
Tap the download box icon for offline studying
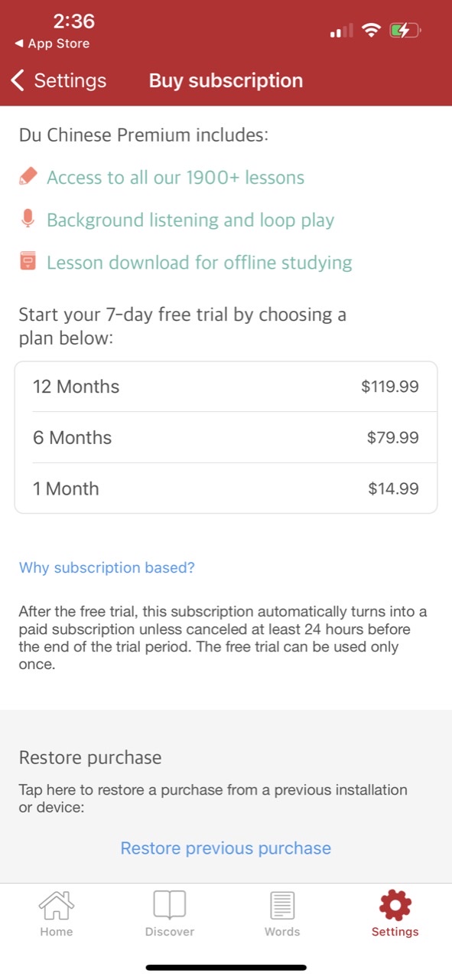tap(28, 263)
